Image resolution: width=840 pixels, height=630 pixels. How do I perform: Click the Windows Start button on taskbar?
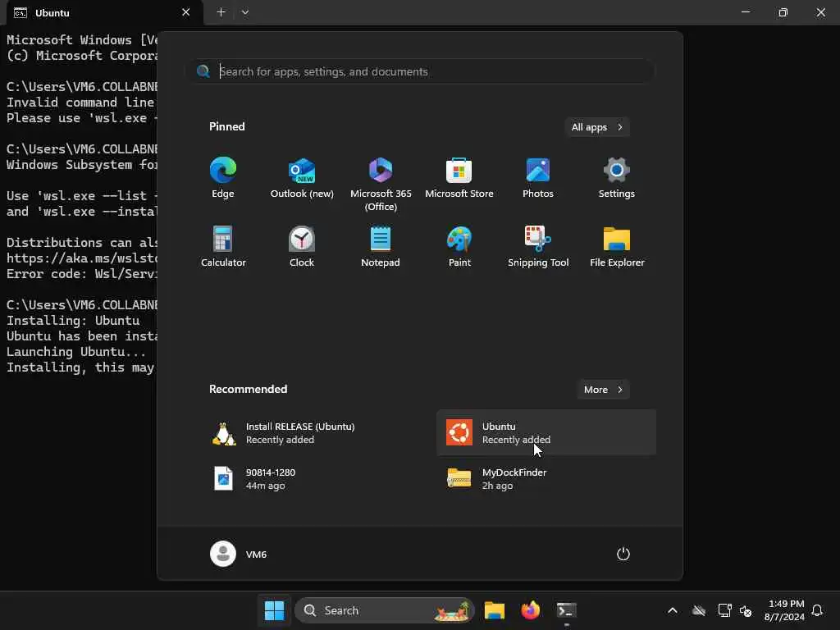coord(274,610)
